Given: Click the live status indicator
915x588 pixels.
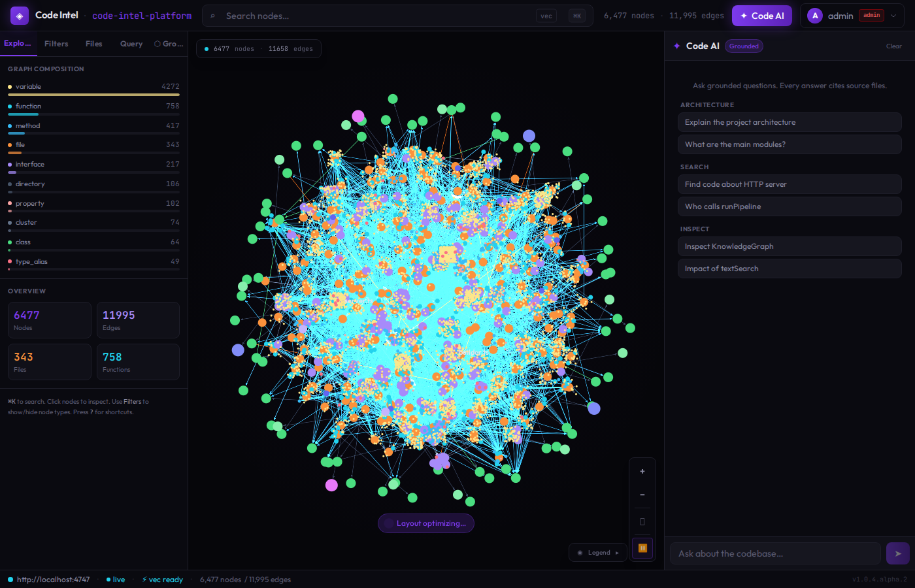Looking at the screenshot, I should [x=116, y=580].
